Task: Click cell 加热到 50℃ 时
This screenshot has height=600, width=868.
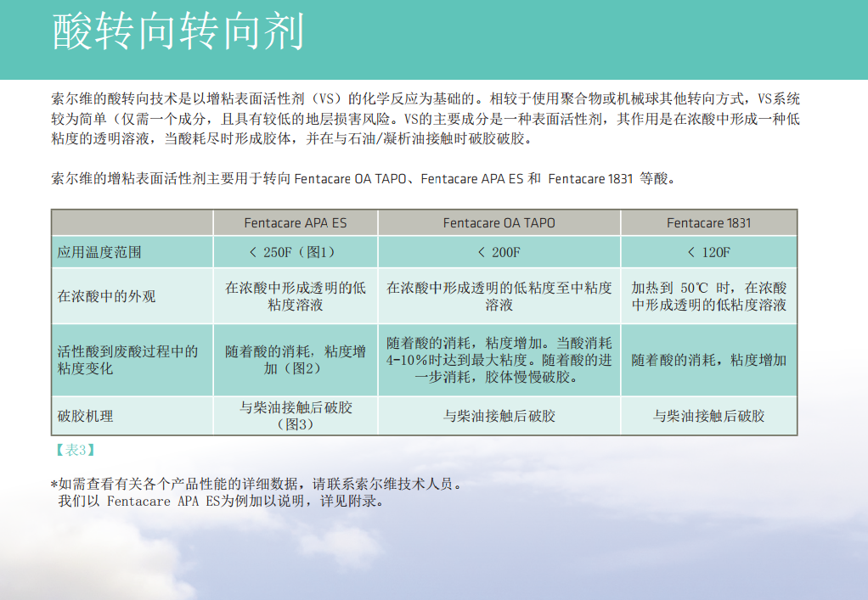Action: coord(708,296)
